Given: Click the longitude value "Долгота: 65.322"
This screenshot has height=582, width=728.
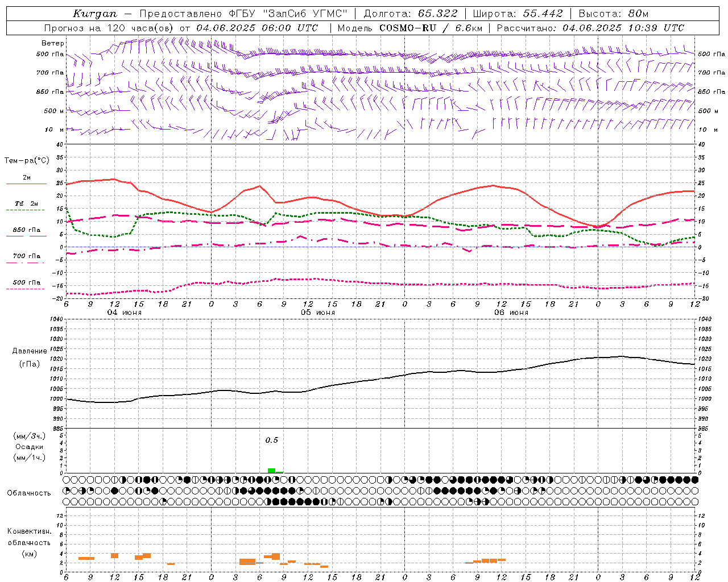Looking at the screenshot, I should click(410, 14).
